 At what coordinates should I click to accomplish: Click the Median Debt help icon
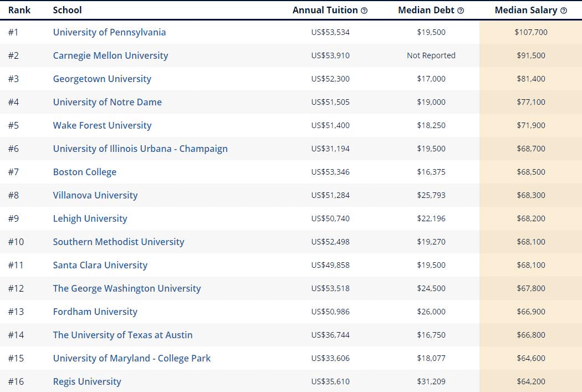coord(461,11)
